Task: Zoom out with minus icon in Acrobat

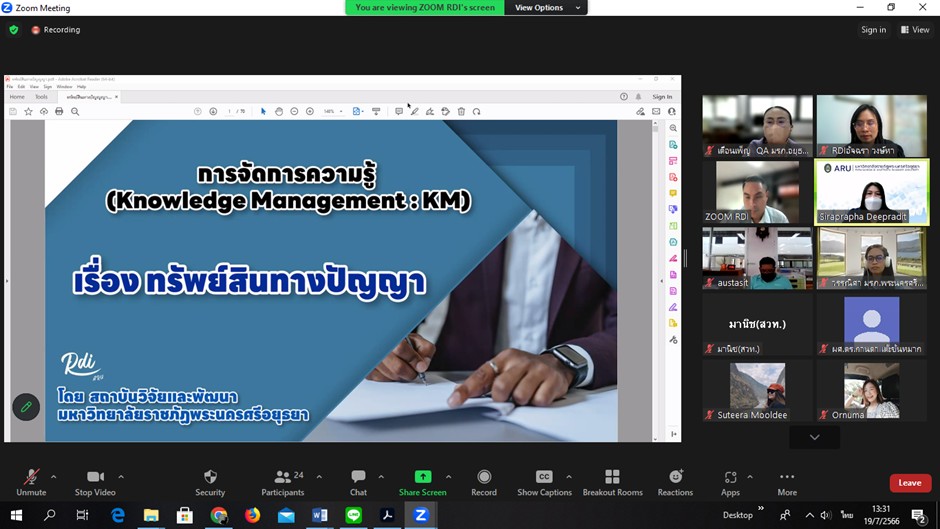Action: pyautogui.click(x=294, y=112)
